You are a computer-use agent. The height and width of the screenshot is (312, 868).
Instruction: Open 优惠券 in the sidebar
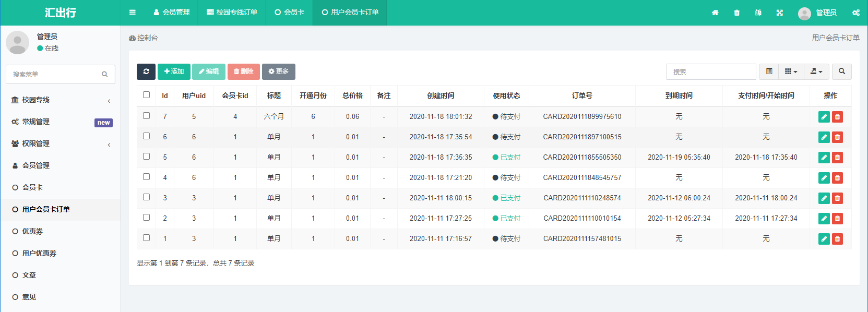61,231
